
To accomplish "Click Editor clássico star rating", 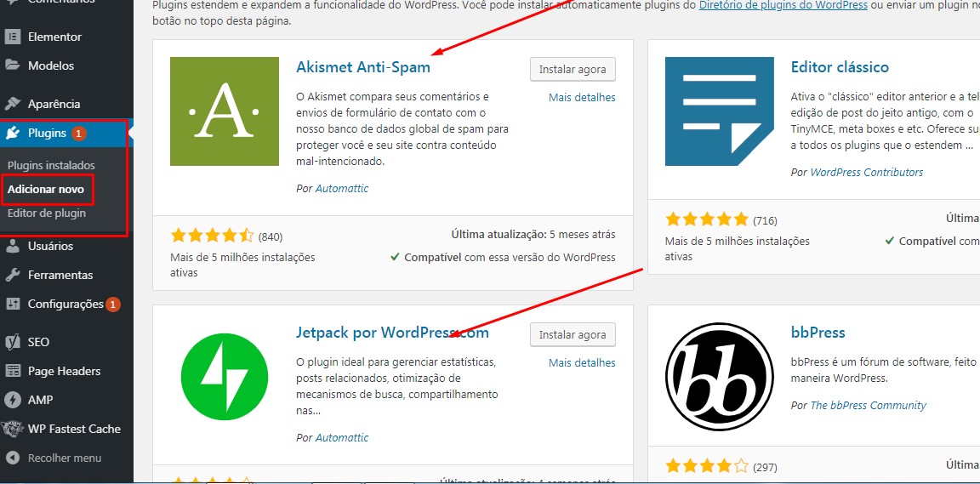I will click(x=707, y=219).
